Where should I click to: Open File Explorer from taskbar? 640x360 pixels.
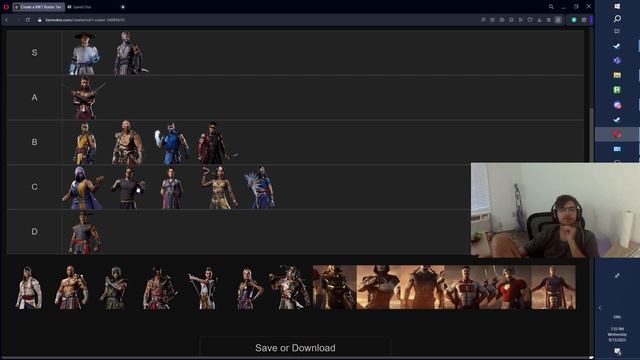(617, 75)
